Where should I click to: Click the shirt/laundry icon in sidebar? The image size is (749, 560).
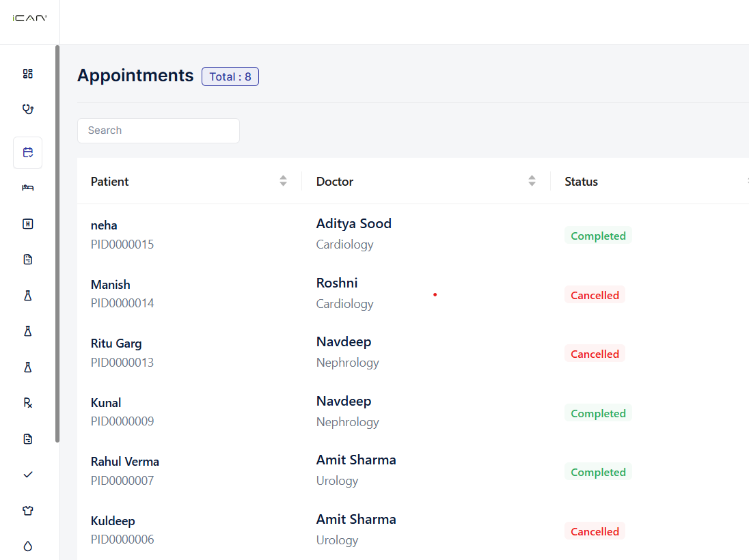[27, 510]
